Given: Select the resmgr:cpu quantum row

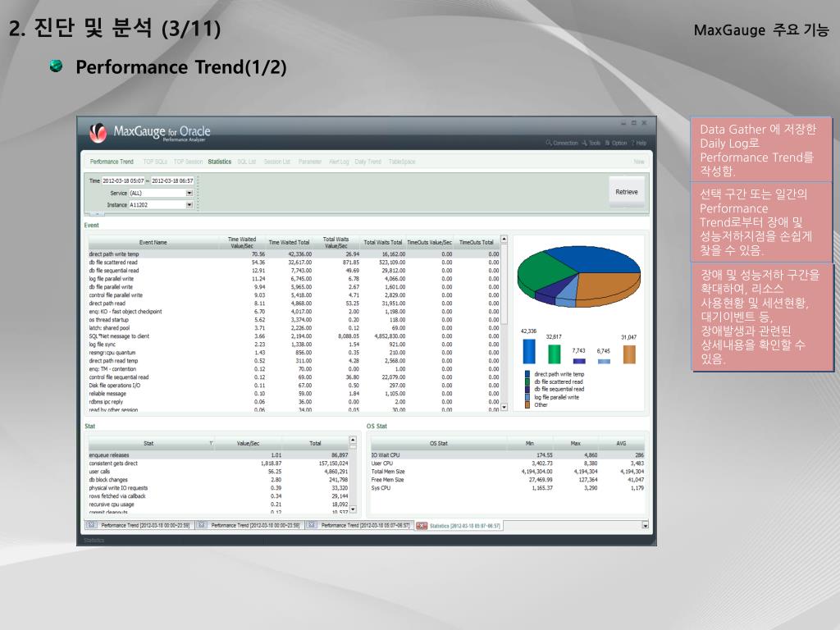Looking at the screenshot, I should click(x=294, y=353).
